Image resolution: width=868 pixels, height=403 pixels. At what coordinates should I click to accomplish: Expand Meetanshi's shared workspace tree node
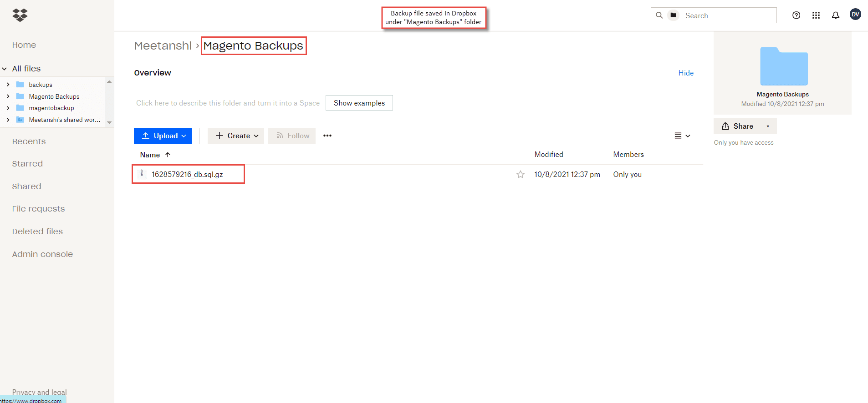click(8, 120)
